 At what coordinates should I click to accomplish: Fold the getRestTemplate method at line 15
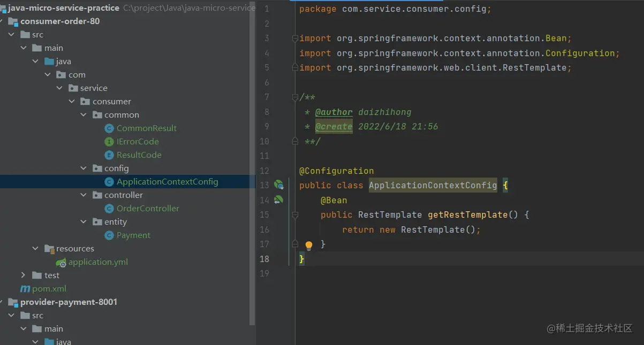point(295,215)
